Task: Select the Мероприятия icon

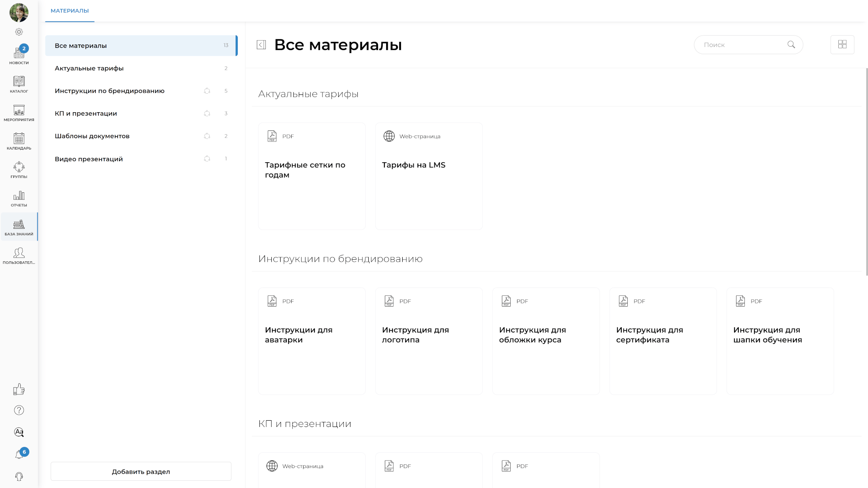Action: pyautogui.click(x=19, y=112)
